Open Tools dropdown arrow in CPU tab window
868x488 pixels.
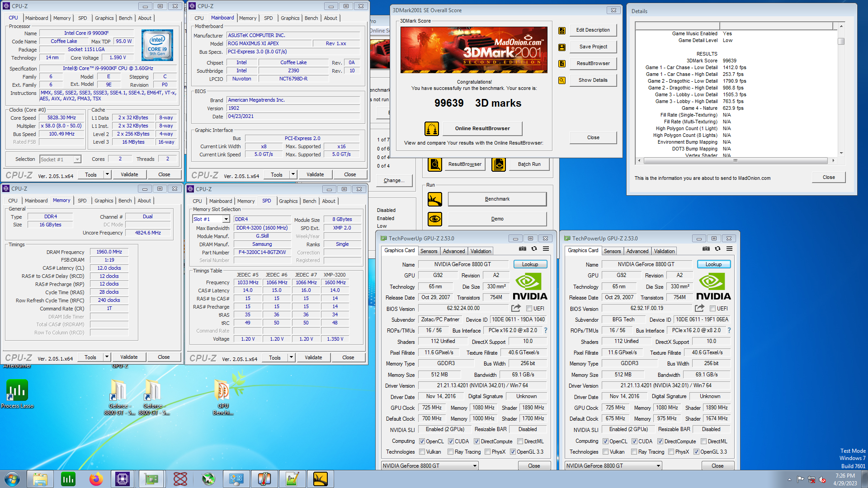[107, 174]
